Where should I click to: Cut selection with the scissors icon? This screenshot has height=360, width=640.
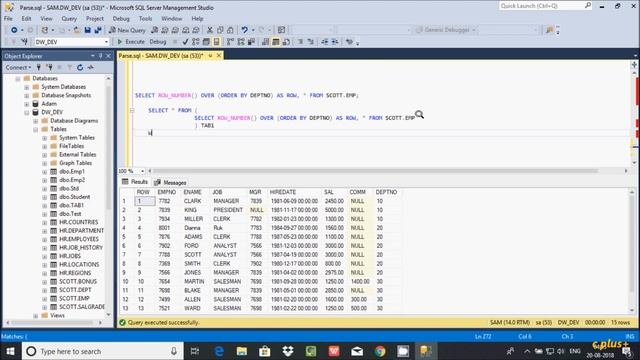(210, 30)
